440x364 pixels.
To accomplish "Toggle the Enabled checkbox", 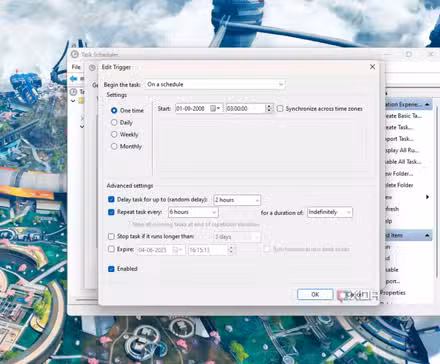I will click(111, 269).
